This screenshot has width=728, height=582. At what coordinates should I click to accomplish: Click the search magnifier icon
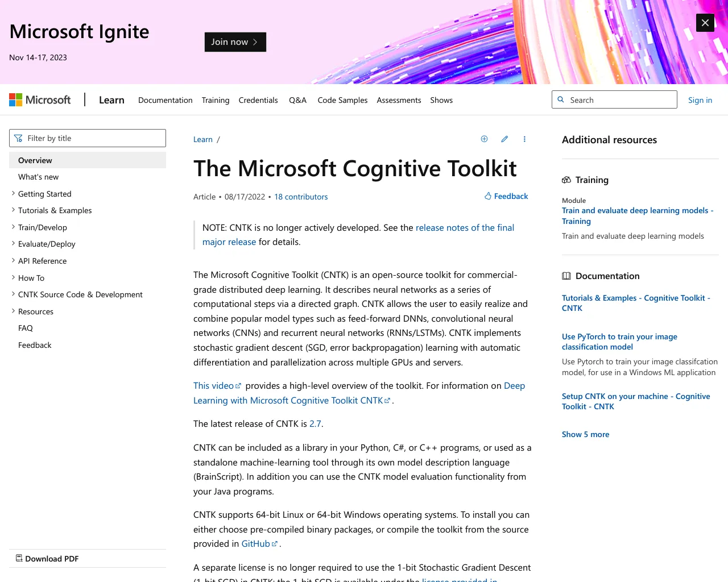[561, 99]
